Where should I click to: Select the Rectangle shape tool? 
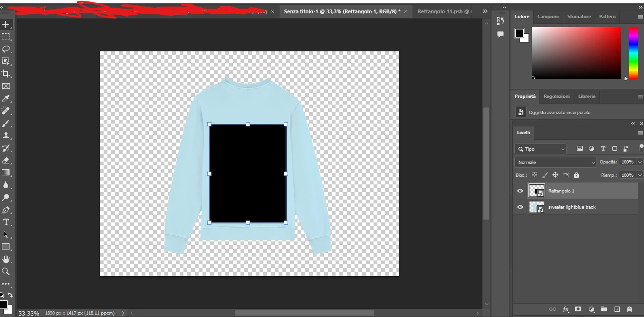tap(6, 247)
